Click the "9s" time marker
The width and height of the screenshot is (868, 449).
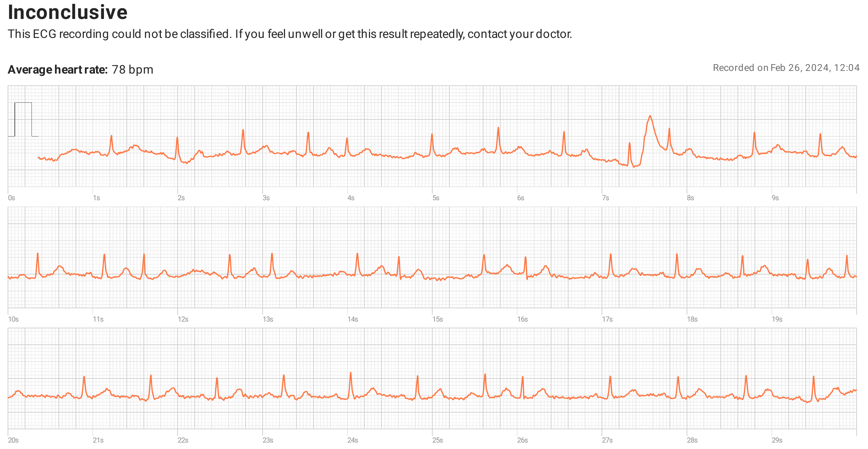pyautogui.click(x=775, y=198)
